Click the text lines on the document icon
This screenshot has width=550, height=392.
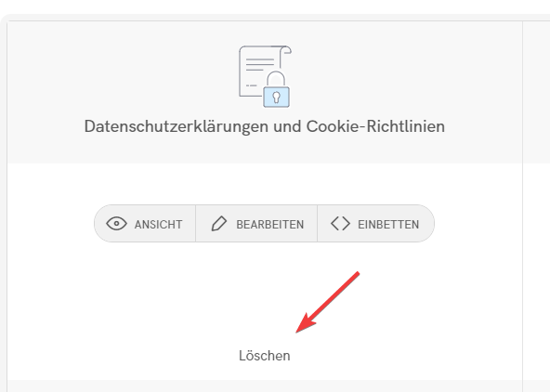tap(260, 64)
